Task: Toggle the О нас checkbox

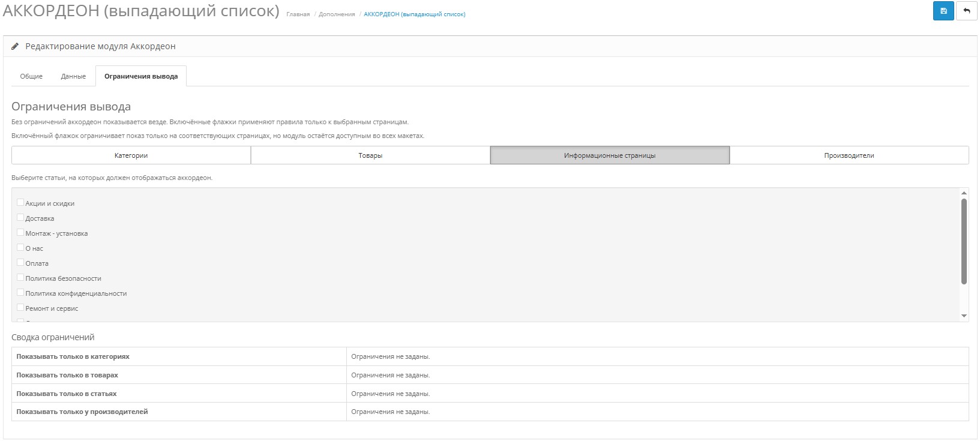Action: 20,248
